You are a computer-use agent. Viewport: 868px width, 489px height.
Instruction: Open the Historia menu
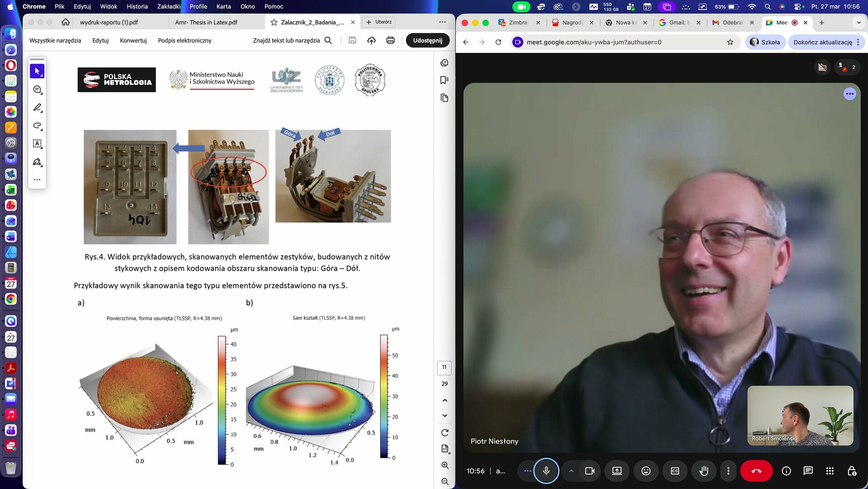coord(137,6)
